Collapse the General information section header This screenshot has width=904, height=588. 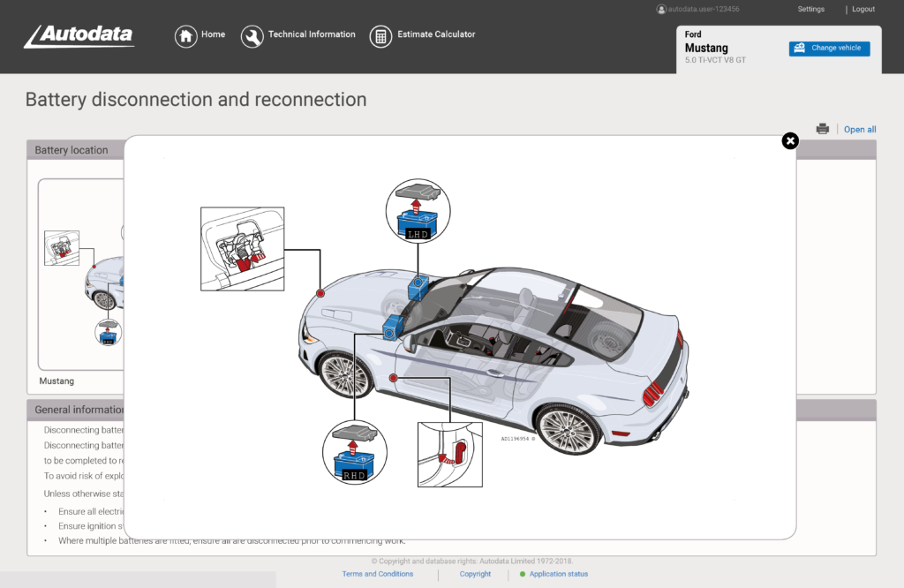point(78,410)
